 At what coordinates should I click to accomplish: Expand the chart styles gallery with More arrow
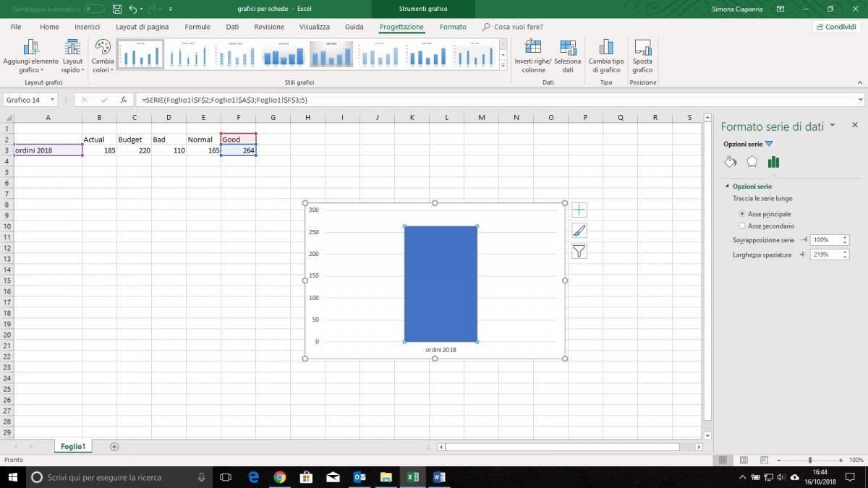coord(502,64)
